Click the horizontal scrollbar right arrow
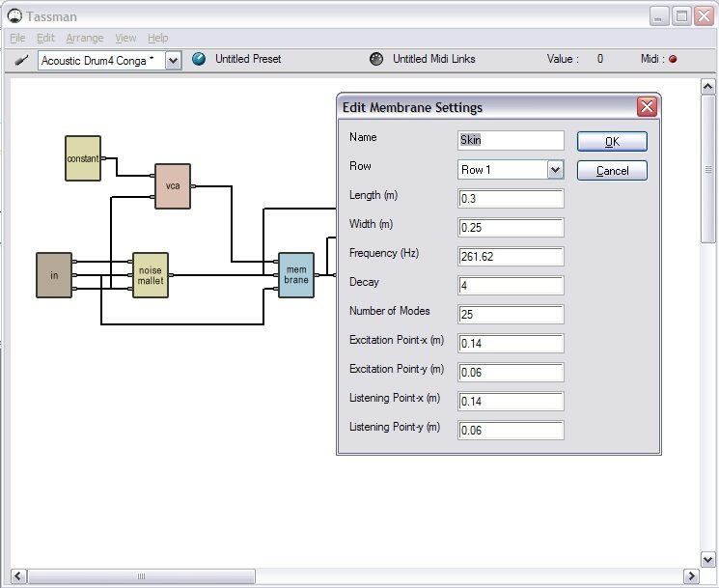The width and height of the screenshot is (719, 588). (691, 575)
